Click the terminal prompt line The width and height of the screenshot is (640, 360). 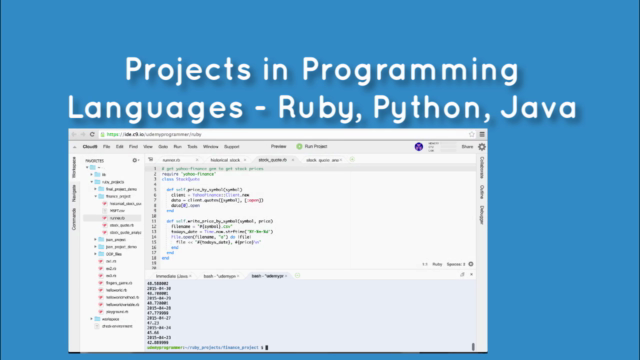point(207,347)
